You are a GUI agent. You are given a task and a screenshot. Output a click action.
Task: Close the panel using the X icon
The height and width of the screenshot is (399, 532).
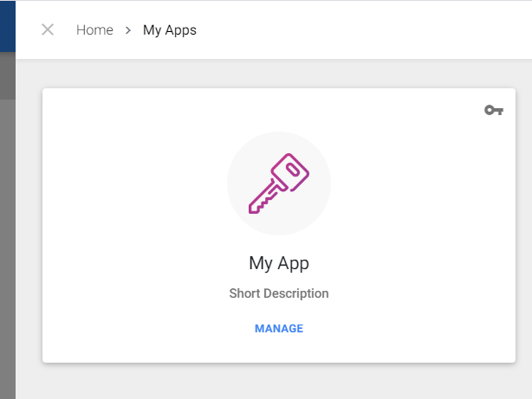(x=48, y=29)
